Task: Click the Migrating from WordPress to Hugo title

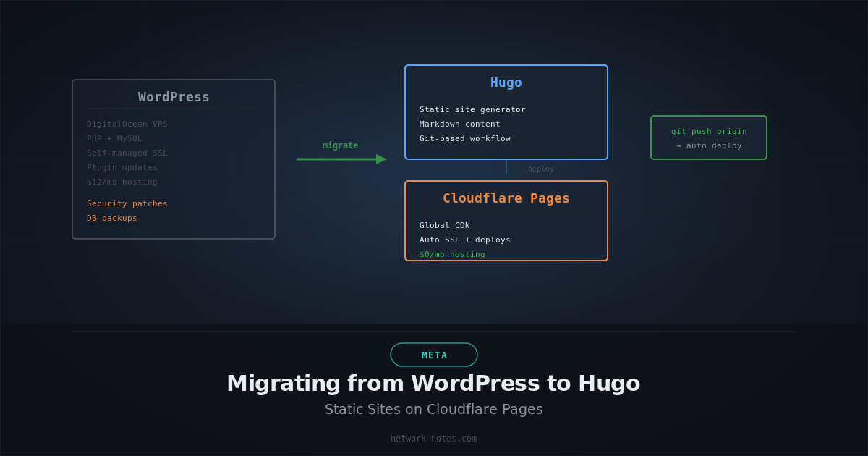Action: 434,384
